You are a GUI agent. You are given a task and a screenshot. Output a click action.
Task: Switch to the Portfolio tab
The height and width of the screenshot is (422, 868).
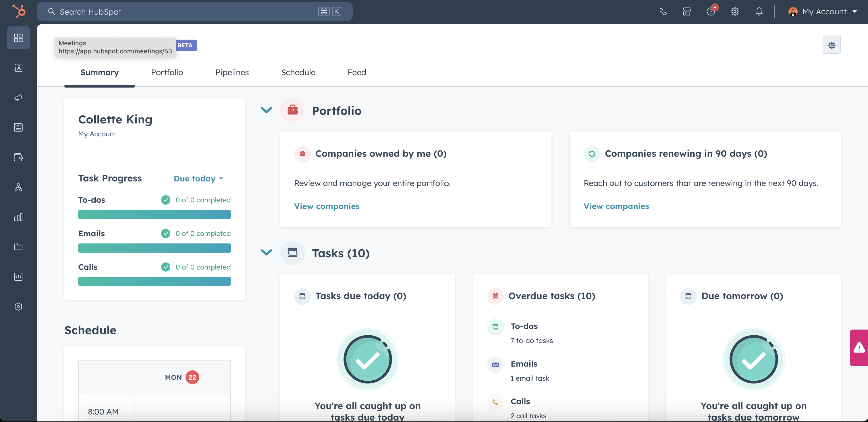pos(167,72)
